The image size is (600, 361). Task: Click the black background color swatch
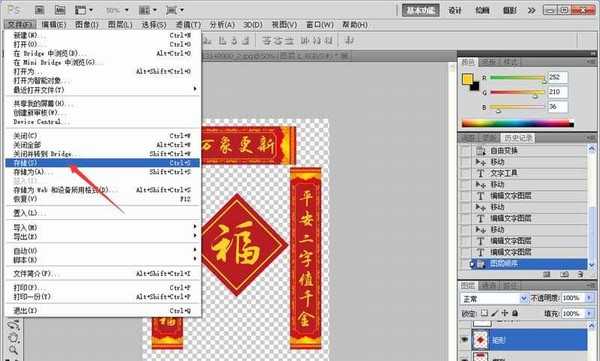(475, 86)
